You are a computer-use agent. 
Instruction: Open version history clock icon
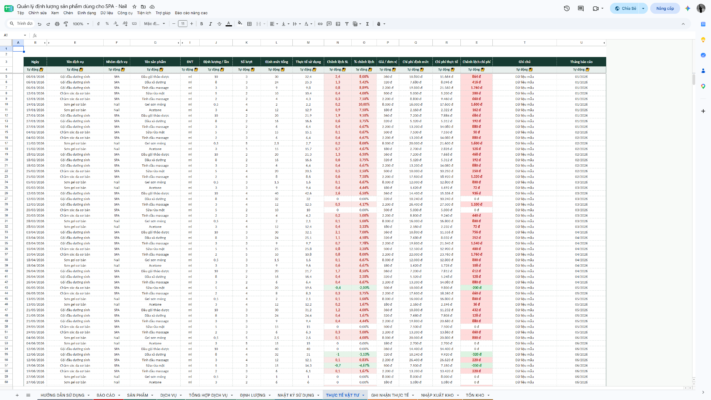click(x=567, y=8)
